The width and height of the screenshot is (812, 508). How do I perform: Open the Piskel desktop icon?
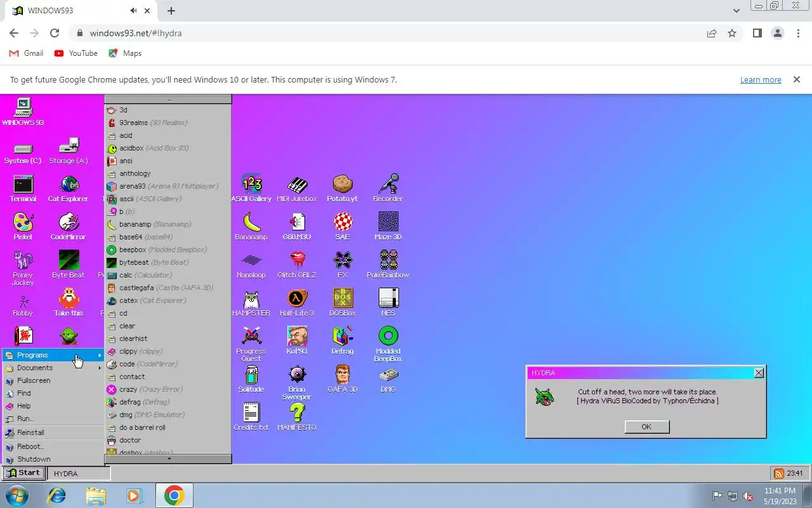click(23, 227)
